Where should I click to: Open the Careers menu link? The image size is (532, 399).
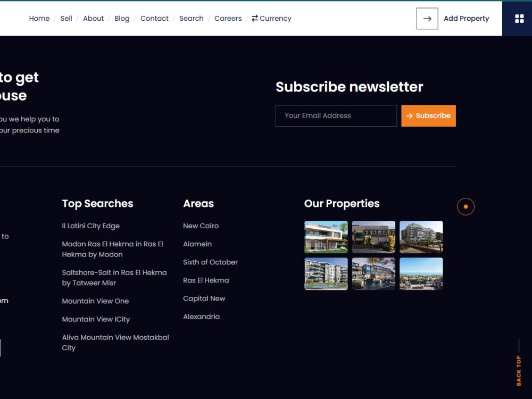pos(228,18)
